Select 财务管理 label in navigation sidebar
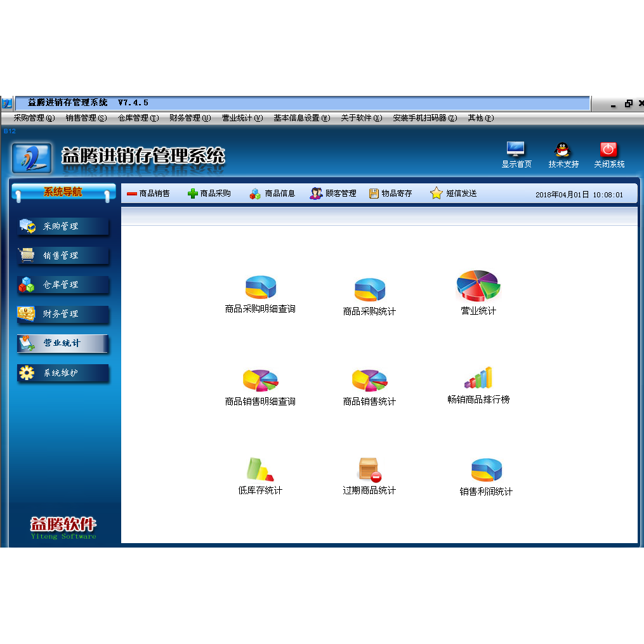 (x=60, y=314)
